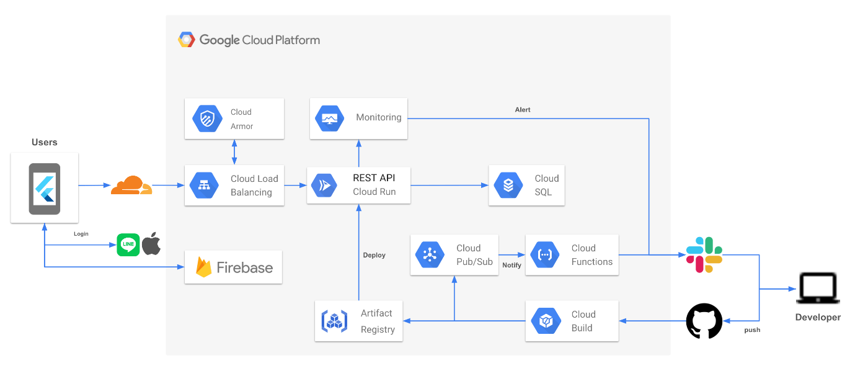Image resolution: width=868 pixels, height=381 pixels.
Task: Select the Cloud Armor shield icon
Action: pos(206,119)
